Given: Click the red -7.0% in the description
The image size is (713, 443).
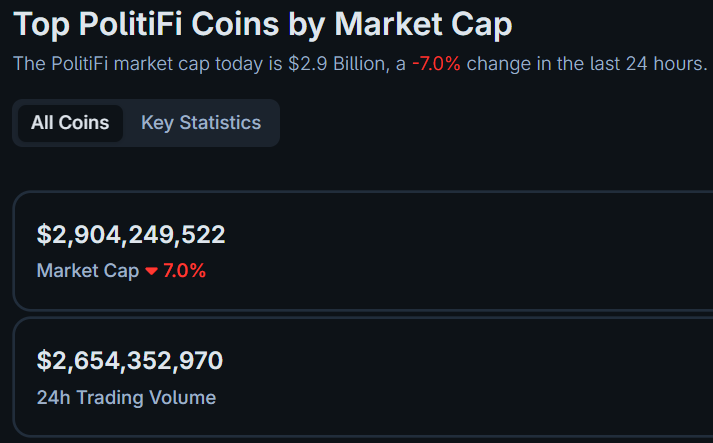Looking at the screenshot, I should 436,65.
